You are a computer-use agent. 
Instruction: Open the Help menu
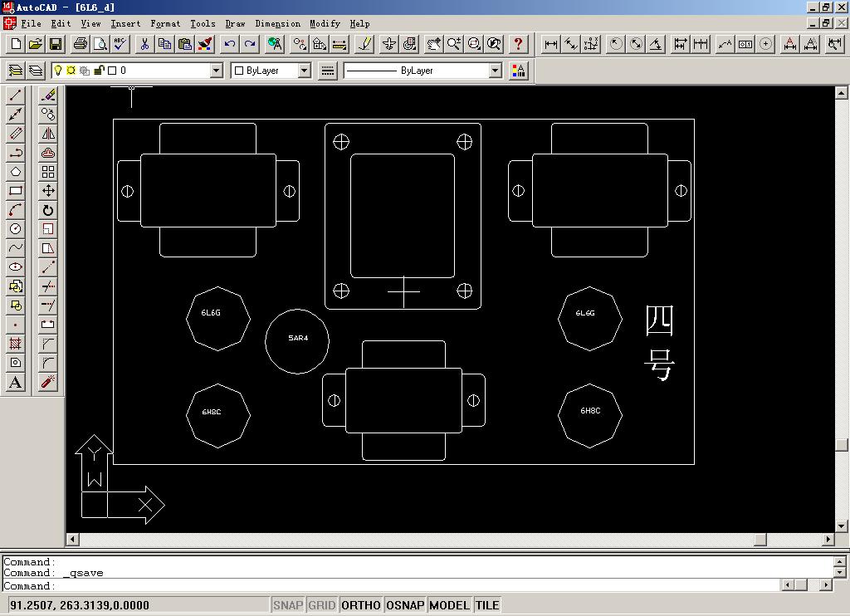359,24
